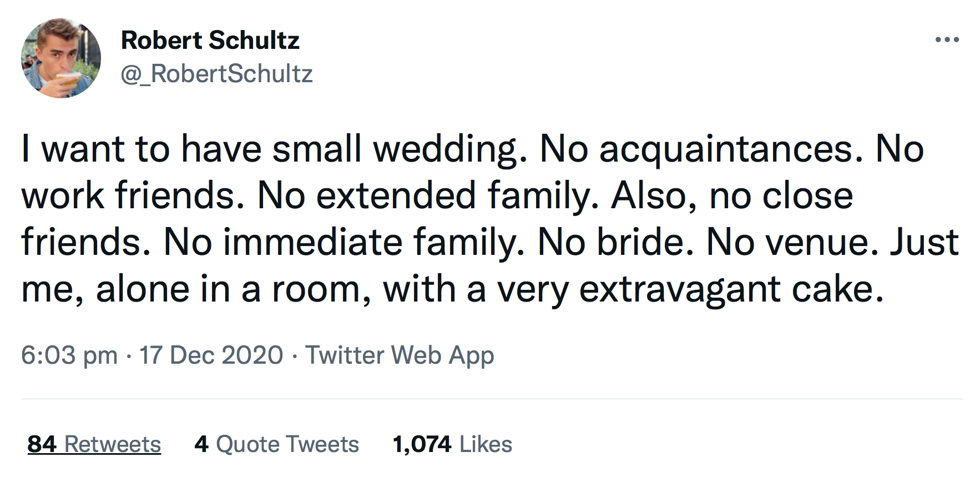Open the three-dot more options menu
Image resolution: width=980 pixels, height=482 pixels.
coord(947,39)
